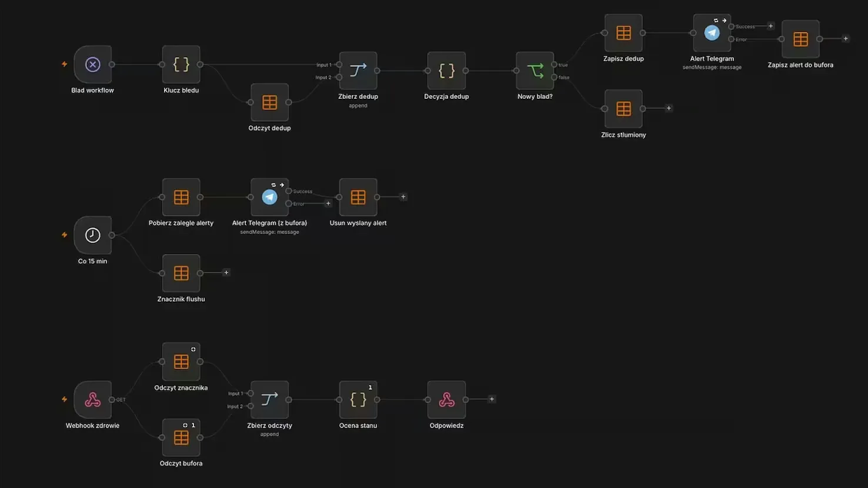Screen dimensions: 868x488
Task: Select Zapisz alert do bufora node
Action: [x=800, y=39]
